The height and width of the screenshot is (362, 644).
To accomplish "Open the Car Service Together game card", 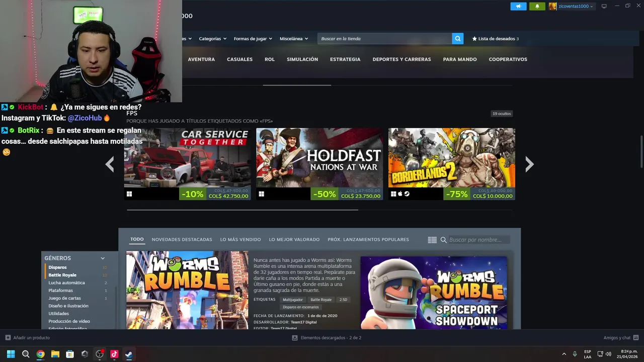I will 187,164.
